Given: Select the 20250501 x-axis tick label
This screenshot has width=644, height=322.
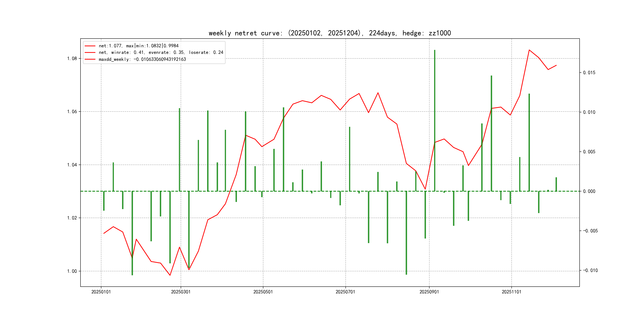Looking at the screenshot, I should pyautogui.click(x=263, y=292).
